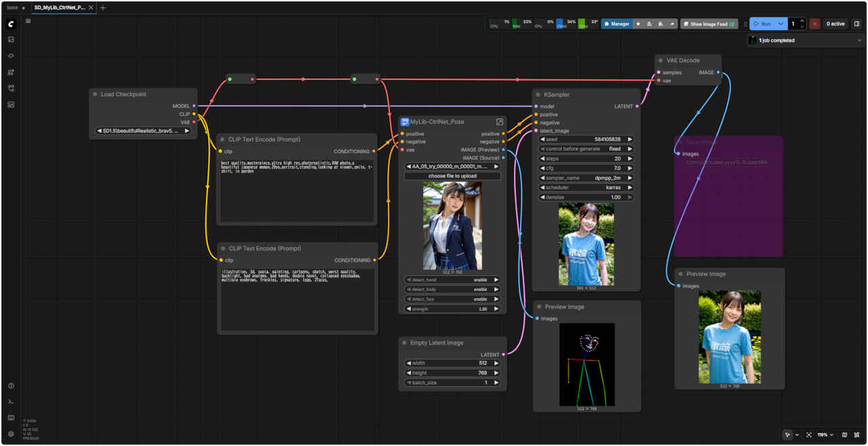Click the Manager button

click(x=616, y=24)
